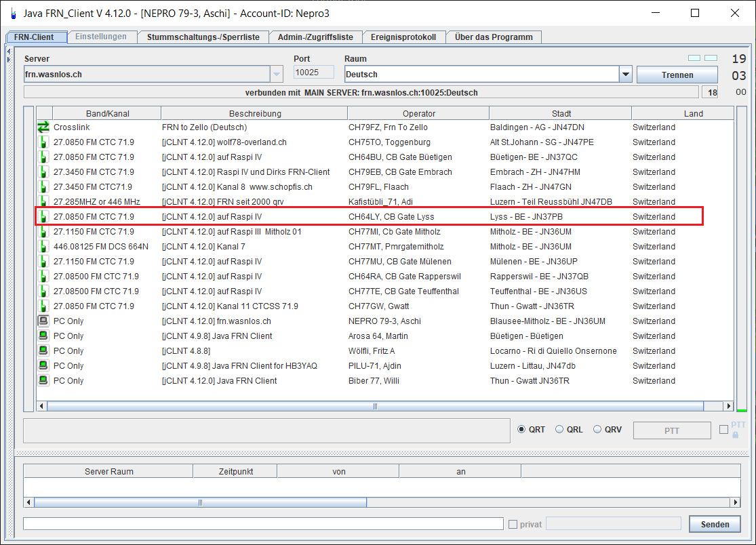Click client list horizontal scrollbar thumb

(375, 406)
